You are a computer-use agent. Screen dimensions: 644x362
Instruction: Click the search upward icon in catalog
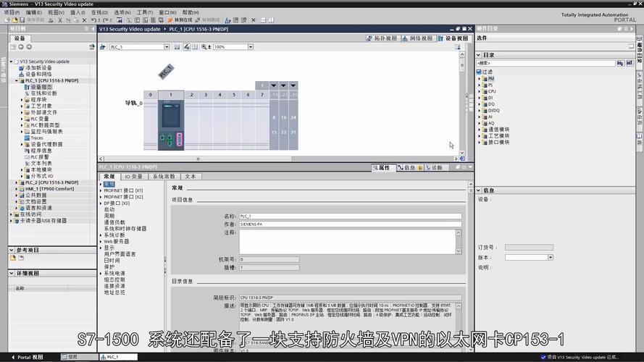630,63
